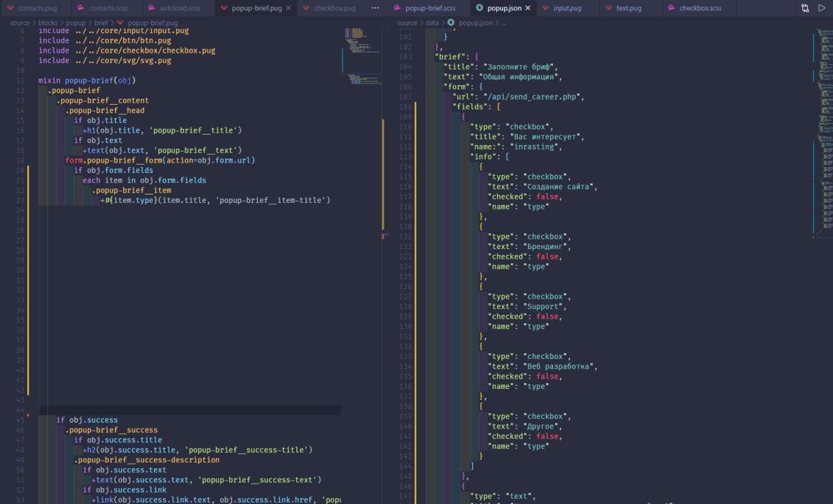Click the '.popup-brief__success-description' line
Screen dimensions: 833x504
tap(146, 460)
